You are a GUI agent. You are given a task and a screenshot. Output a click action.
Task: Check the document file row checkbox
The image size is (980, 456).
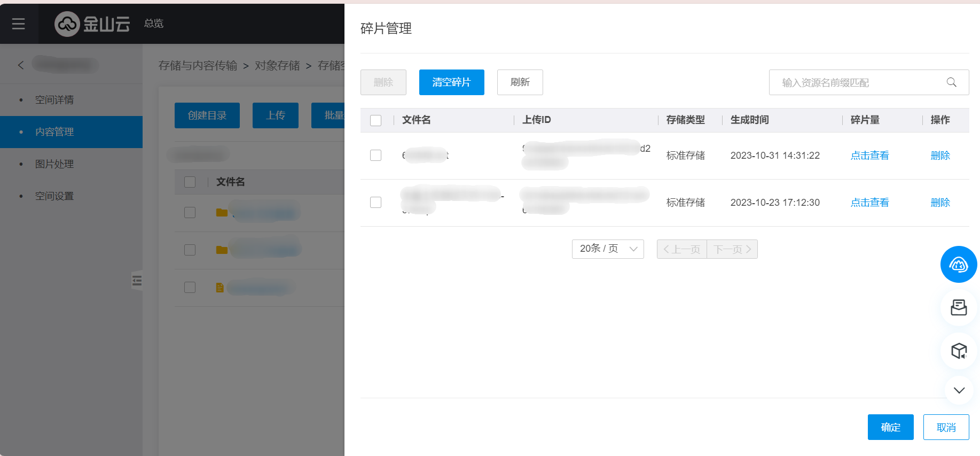tap(190, 288)
